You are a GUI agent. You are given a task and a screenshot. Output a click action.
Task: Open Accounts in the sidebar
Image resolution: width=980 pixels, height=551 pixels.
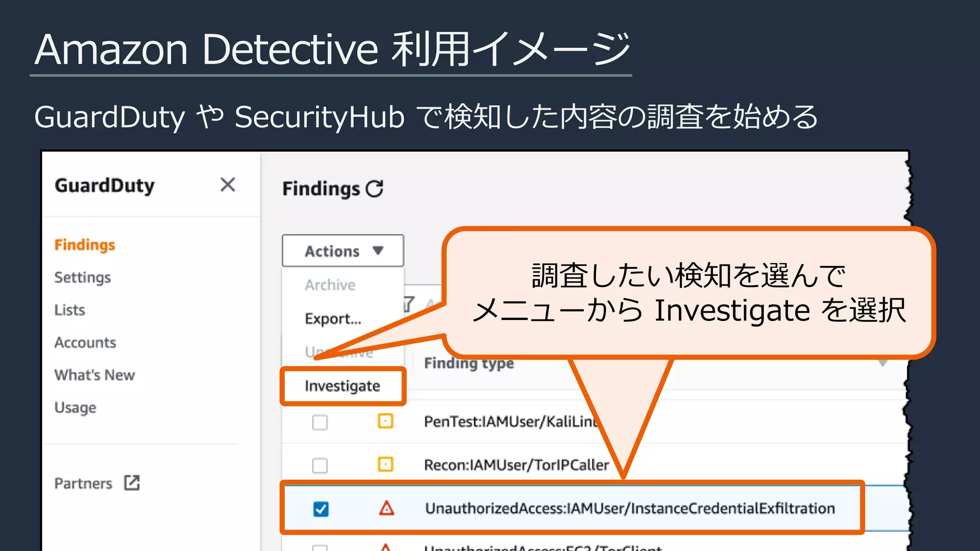85,342
